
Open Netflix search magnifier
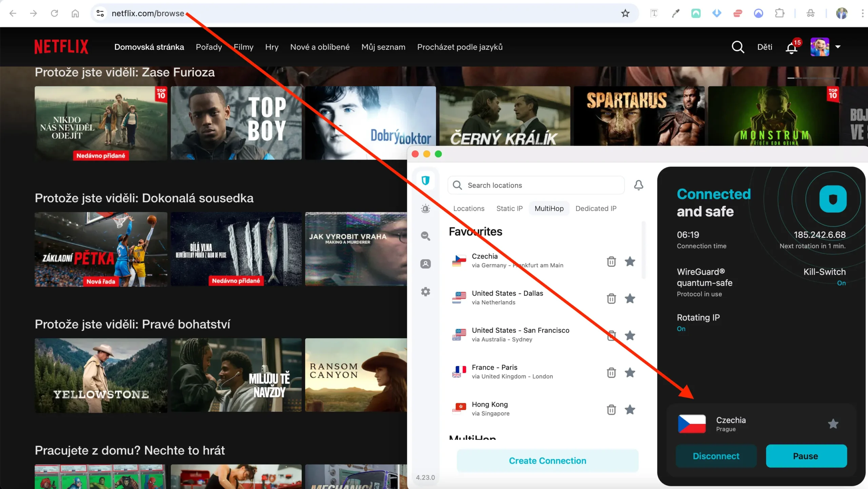click(x=738, y=47)
